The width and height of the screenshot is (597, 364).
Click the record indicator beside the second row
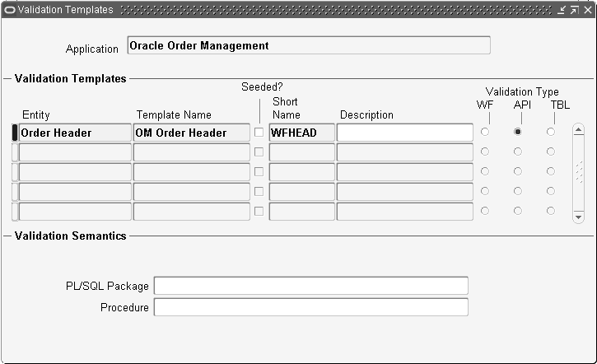(x=15, y=152)
